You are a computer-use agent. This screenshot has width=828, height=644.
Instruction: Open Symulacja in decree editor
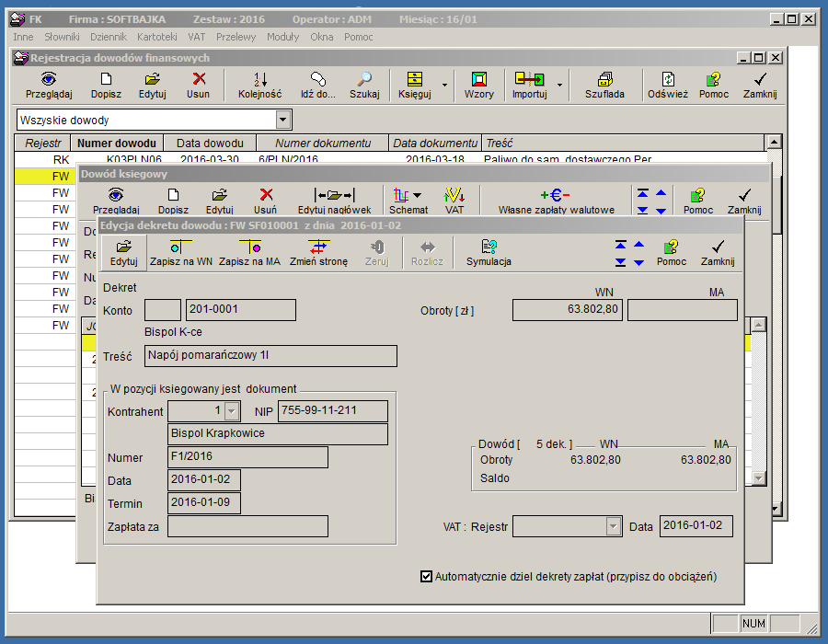pos(489,253)
